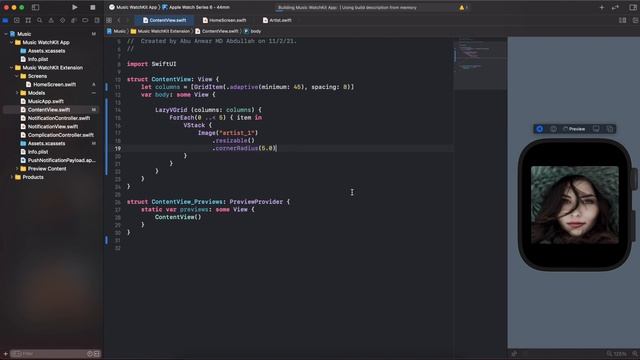Image resolution: width=640 pixels, height=360 pixels.
Task: Start live preview with blue play button
Action: coord(539,129)
